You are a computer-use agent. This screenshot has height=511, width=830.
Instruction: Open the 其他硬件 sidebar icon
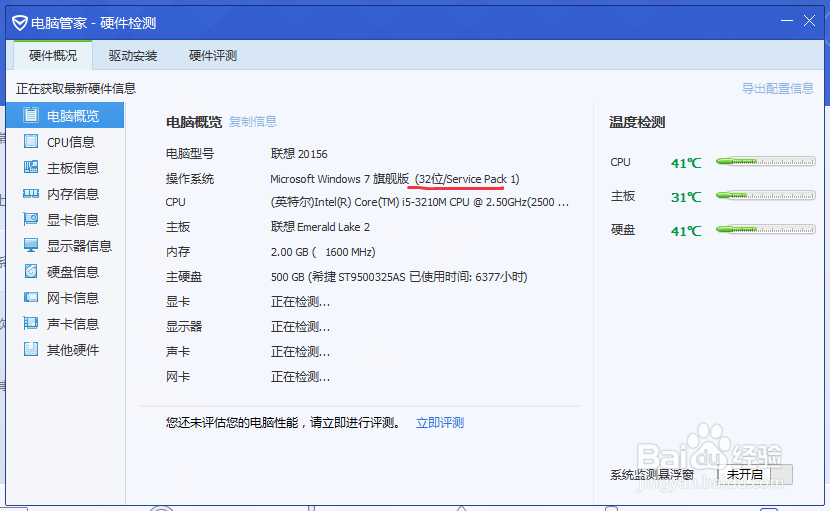[x=31, y=349]
